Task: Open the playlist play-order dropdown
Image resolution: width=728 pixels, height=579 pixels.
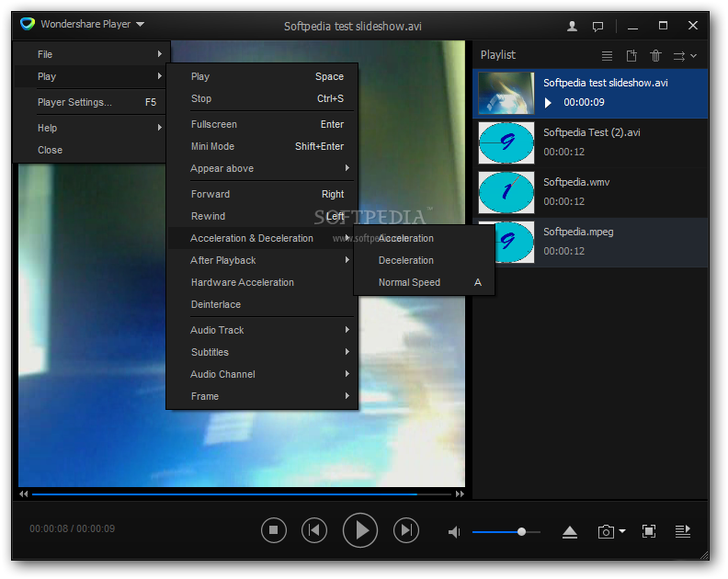Action: click(x=685, y=56)
